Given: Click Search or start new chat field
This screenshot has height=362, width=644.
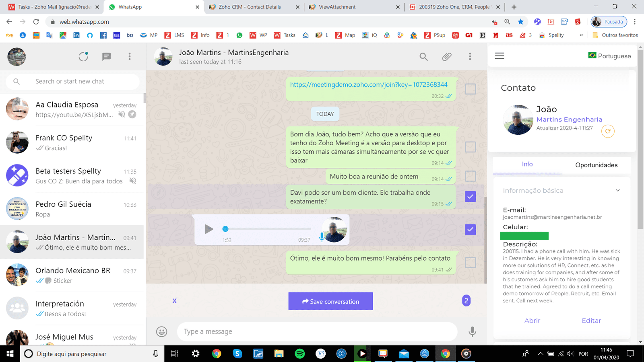Looking at the screenshot, I should (x=73, y=81).
